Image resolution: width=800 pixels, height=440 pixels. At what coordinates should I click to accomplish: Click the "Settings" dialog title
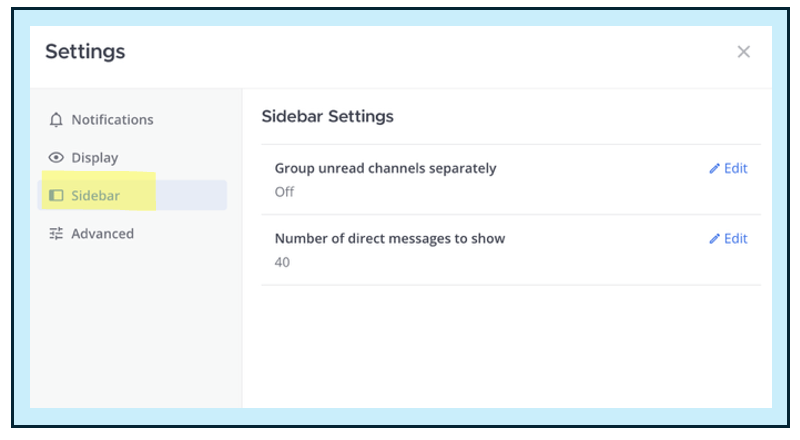tap(85, 52)
